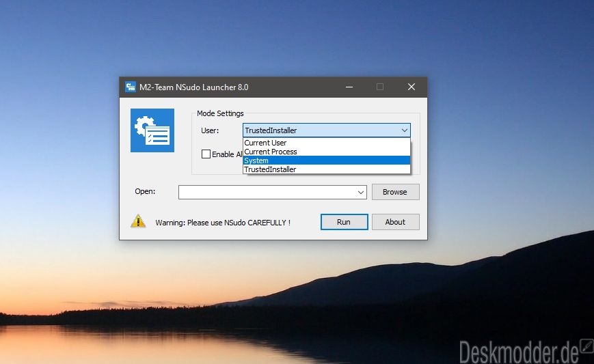Click the Run button
This screenshot has height=364, width=594.
click(344, 222)
